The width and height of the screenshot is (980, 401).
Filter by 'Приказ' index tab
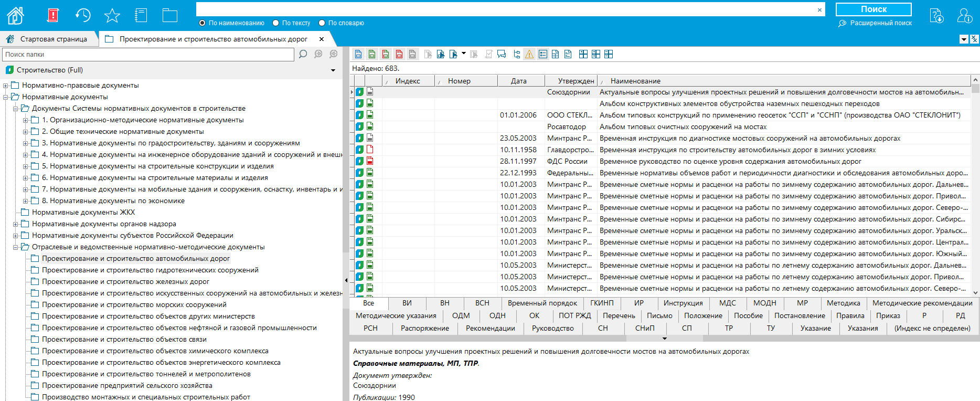click(888, 315)
